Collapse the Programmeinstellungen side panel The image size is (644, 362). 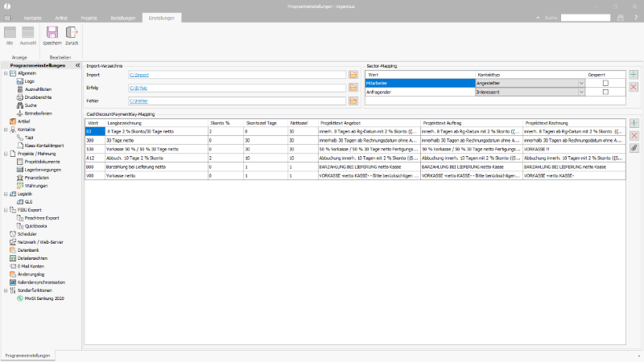click(77, 65)
